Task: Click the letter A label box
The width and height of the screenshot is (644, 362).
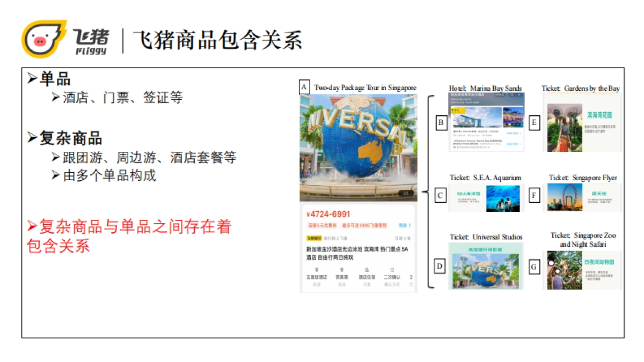Action: (x=305, y=86)
